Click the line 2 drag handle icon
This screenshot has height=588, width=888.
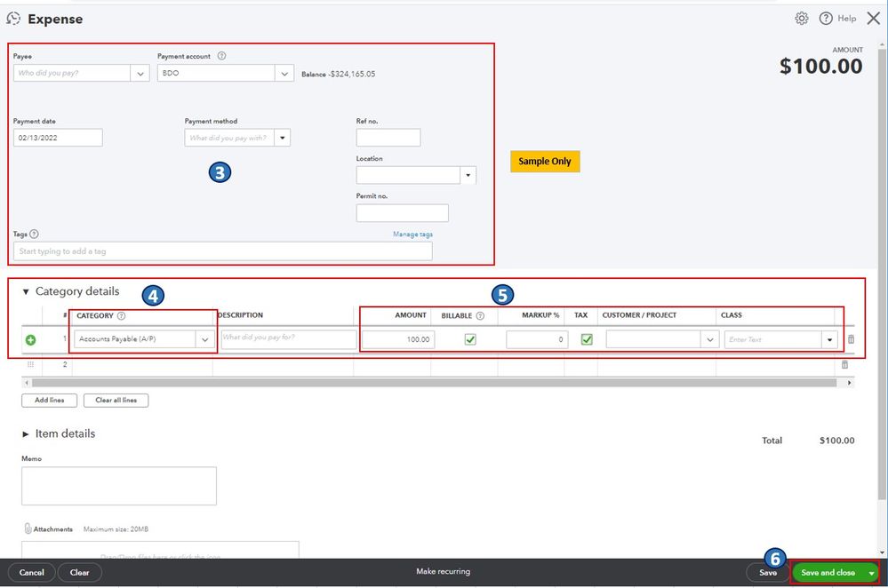click(30, 364)
